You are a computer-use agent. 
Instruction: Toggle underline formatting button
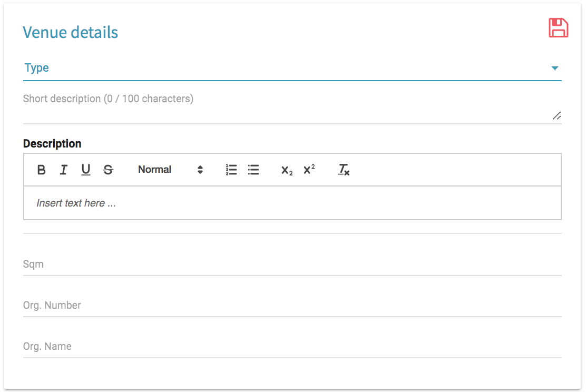pos(86,170)
